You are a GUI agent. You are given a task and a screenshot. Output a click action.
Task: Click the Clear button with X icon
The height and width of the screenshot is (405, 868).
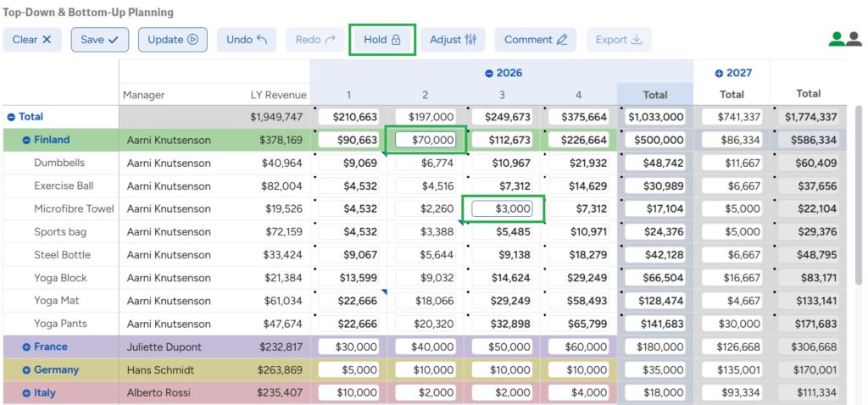tap(32, 40)
